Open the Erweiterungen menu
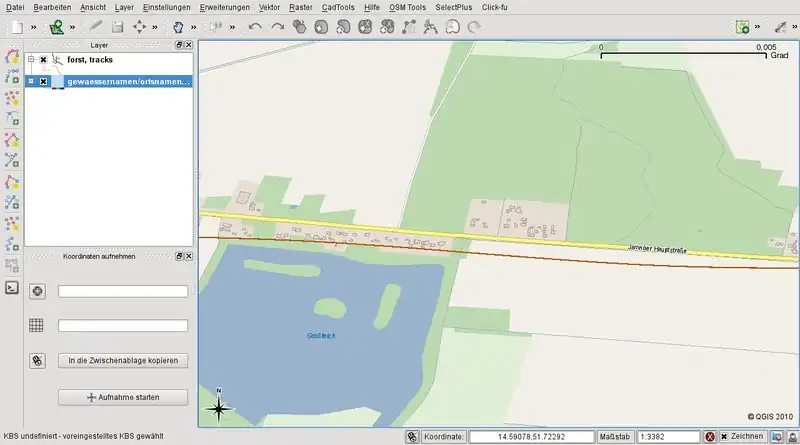The height and width of the screenshot is (445, 800). point(225,7)
